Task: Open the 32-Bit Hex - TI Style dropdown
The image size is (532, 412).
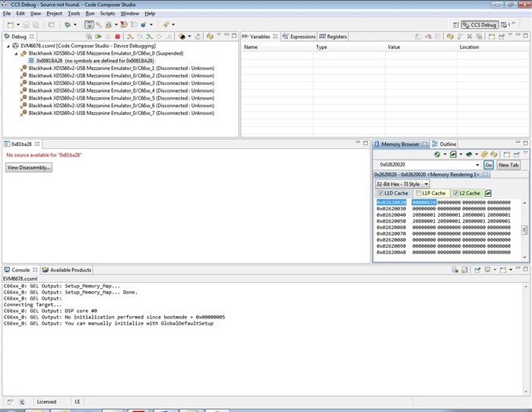Action: click(402, 184)
